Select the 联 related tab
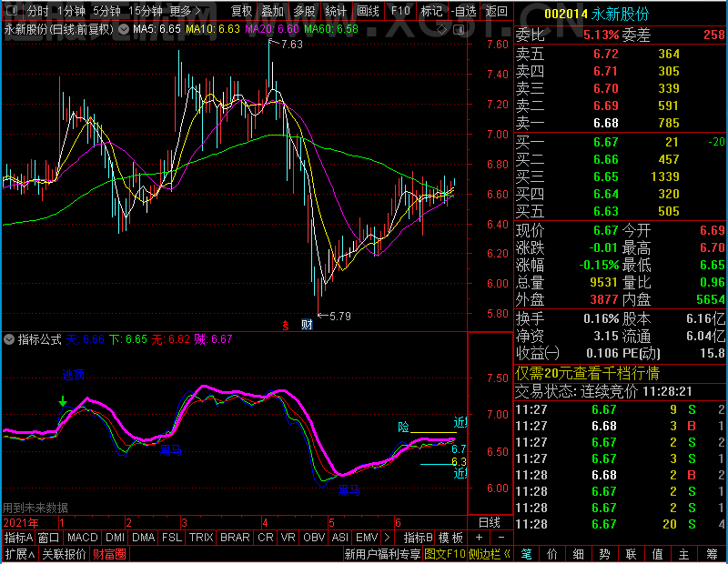 tap(631, 554)
